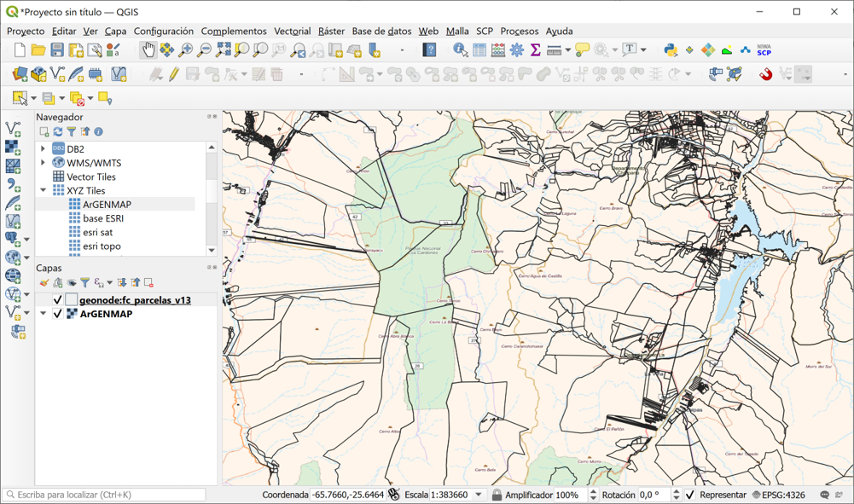Select Vector Tiles in the browser
The width and height of the screenshot is (854, 504).
(x=91, y=177)
